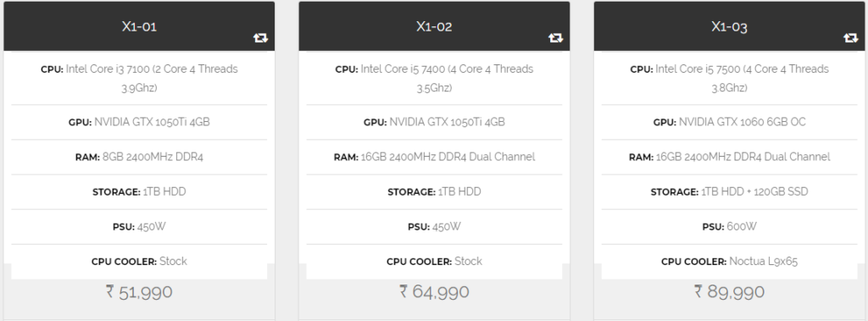868x321 pixels.
Task: Open the X1-03 product title
Action: click(729, 26)
